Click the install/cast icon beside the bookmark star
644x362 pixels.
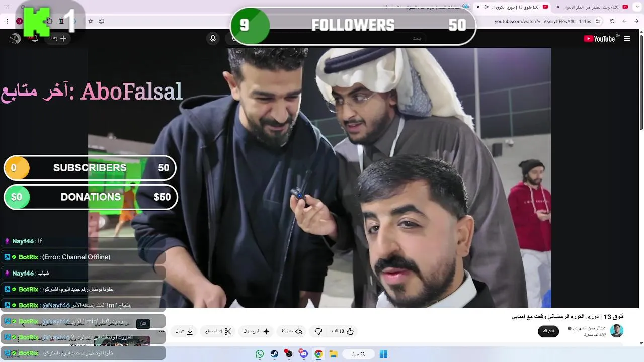[x=101, y=21]
